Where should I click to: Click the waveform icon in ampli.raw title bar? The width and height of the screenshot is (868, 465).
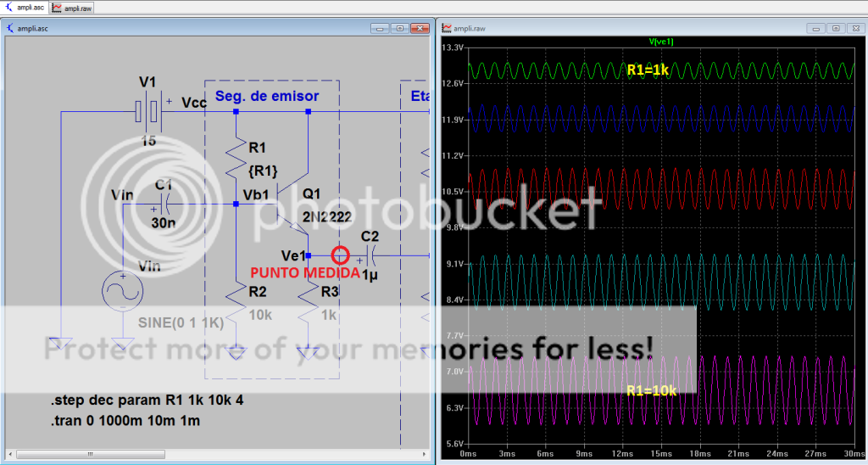[x=447, y=28]
